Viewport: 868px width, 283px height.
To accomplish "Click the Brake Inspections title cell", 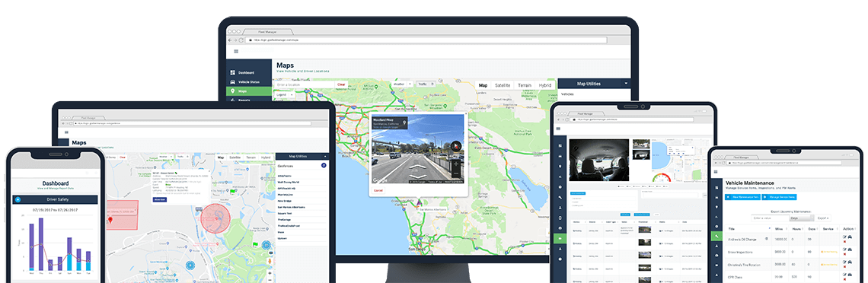I will (740, 252).
